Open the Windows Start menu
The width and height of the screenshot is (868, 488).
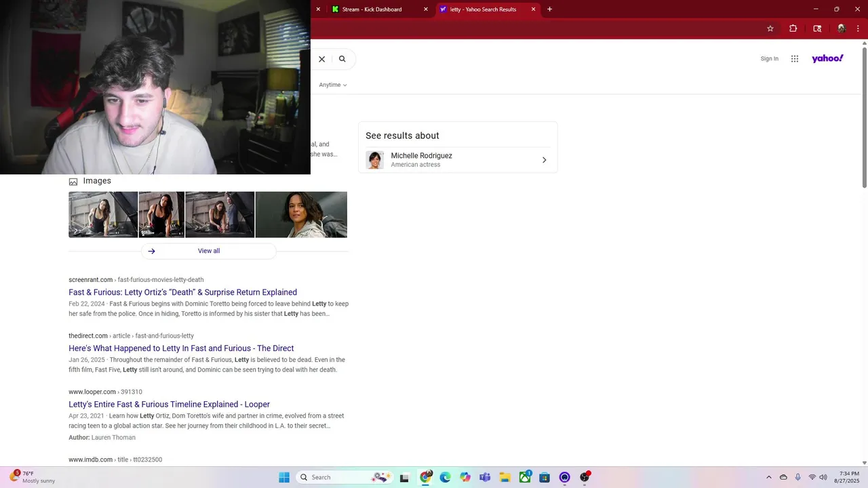(x=284, y=477)
